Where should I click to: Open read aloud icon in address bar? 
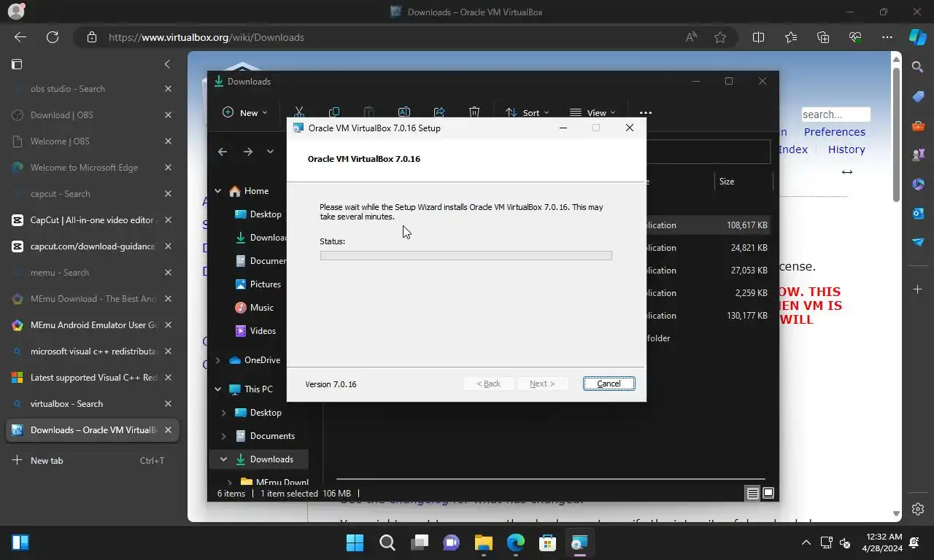690,37
